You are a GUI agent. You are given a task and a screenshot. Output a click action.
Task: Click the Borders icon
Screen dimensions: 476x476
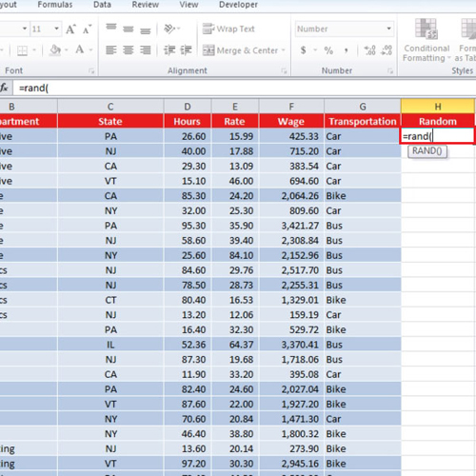(x=22, y=50)
